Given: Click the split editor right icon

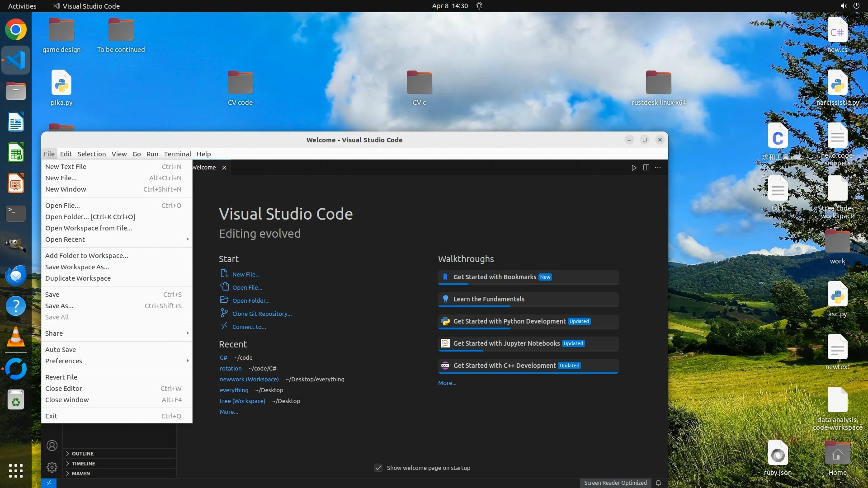Looking at the screenshot, I should pos(646,168).
